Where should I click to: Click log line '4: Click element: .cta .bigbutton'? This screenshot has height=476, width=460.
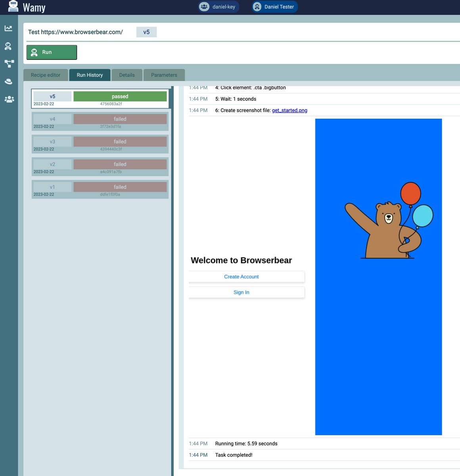point(250,88)
